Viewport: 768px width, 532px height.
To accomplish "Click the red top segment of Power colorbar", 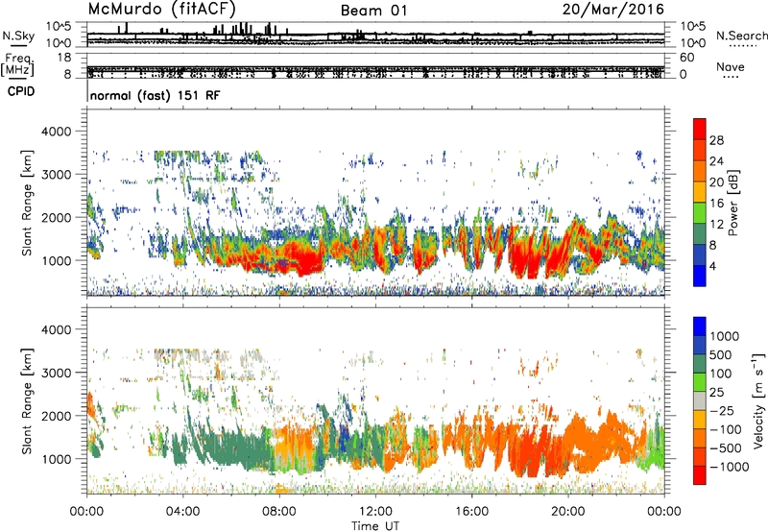I will click(x=700, y=130).
